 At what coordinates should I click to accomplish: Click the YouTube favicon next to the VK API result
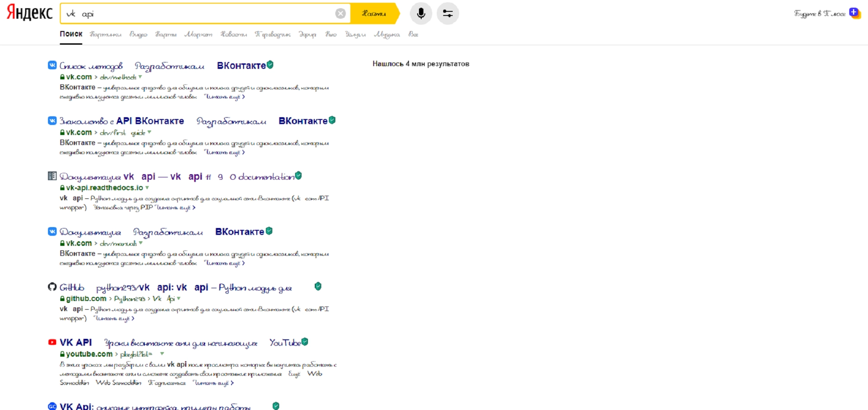[x=52, y=342]
